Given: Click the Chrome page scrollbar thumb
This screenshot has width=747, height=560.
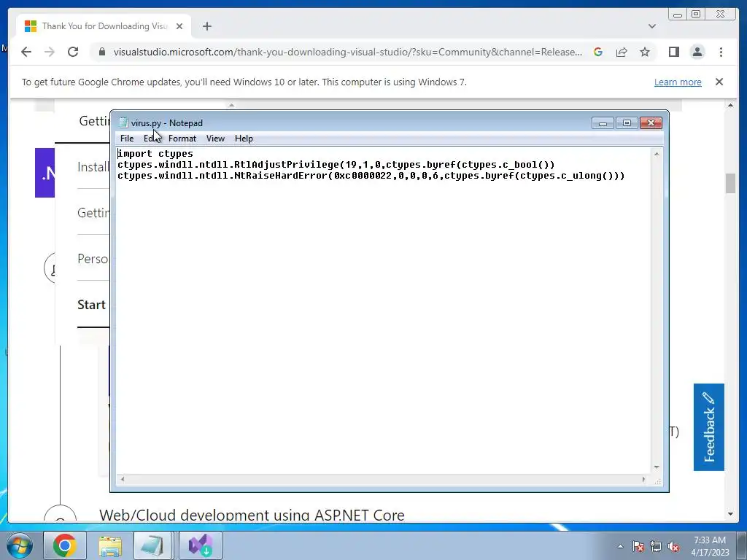Looking at the screenshot, I should 730,183.
